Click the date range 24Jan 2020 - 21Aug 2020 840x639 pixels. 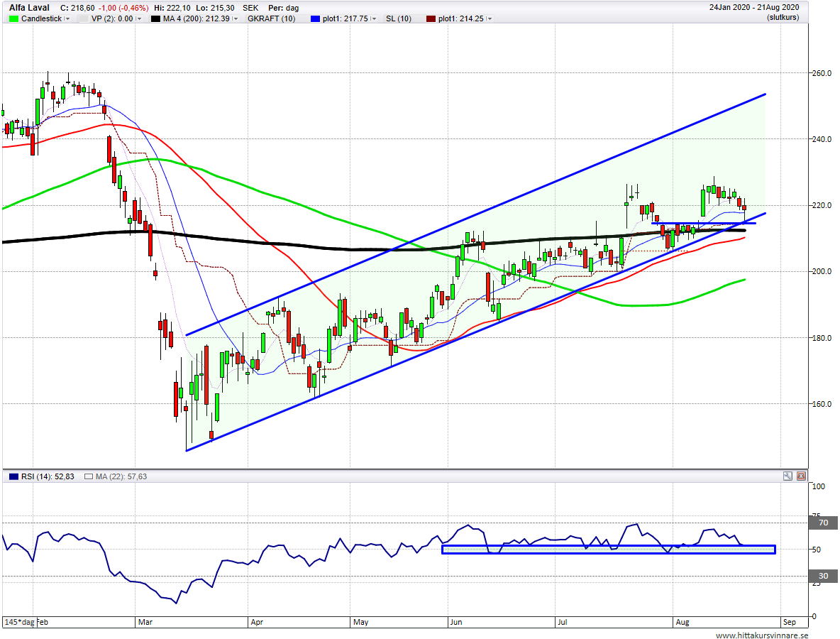(753, 8)
